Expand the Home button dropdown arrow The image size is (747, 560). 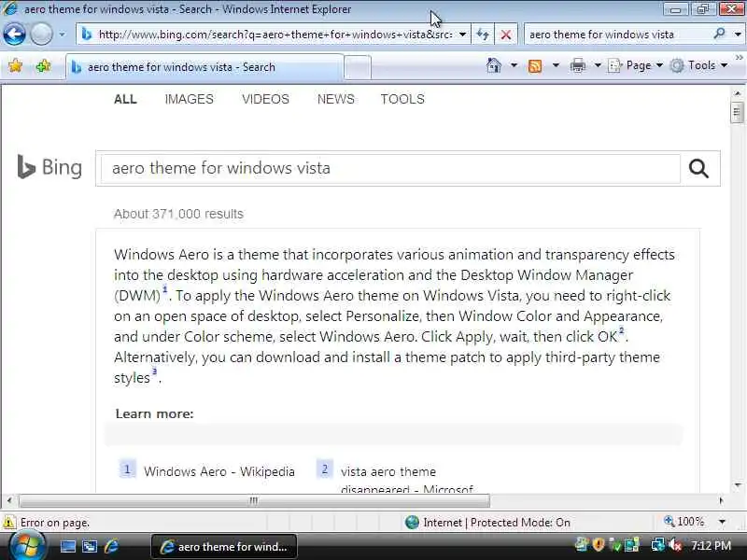coord(514,65)
